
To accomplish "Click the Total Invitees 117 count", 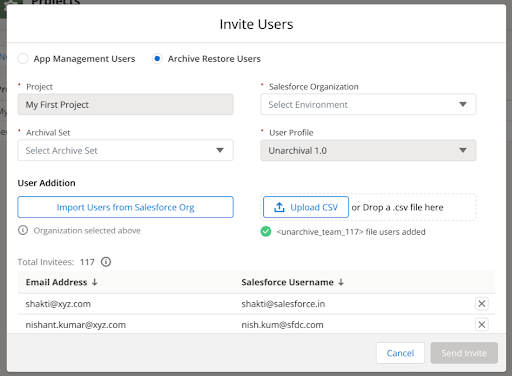I will (x=87, y=262).
